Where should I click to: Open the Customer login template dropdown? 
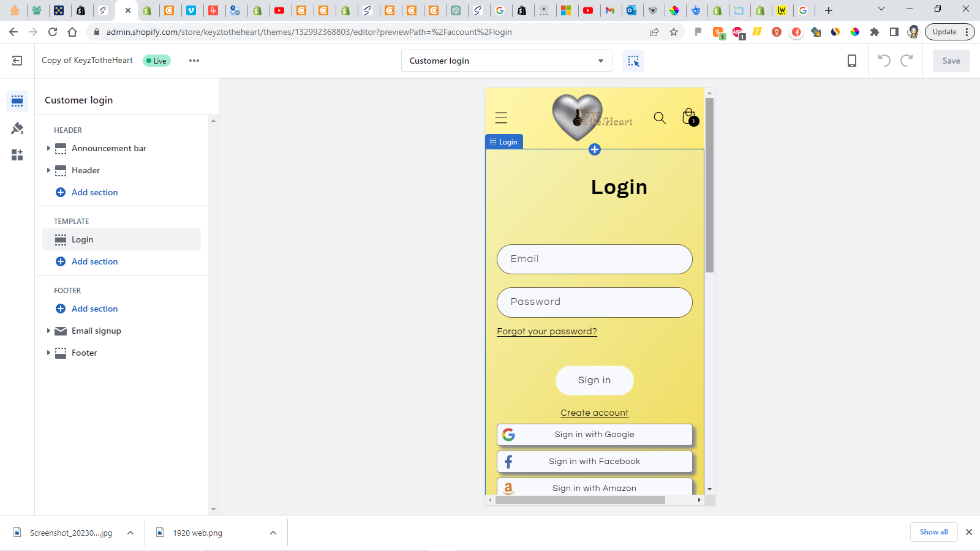click(x=507, y=61)
